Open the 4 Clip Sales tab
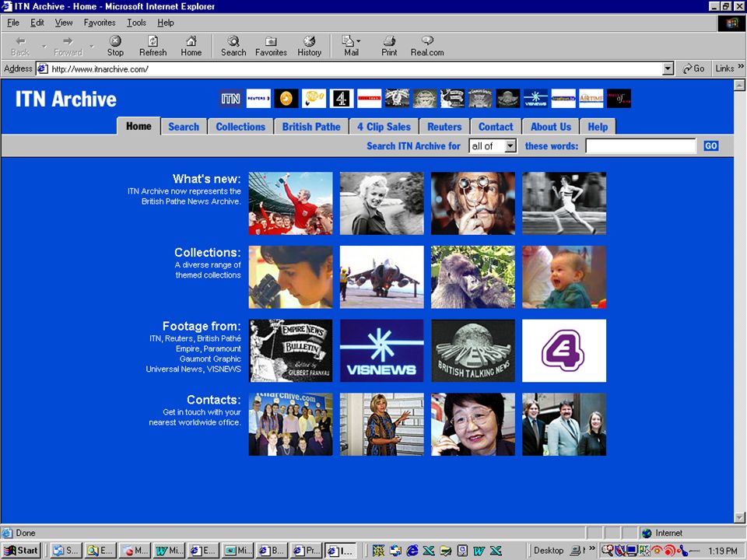747x560 pixels. pos(384,127)
